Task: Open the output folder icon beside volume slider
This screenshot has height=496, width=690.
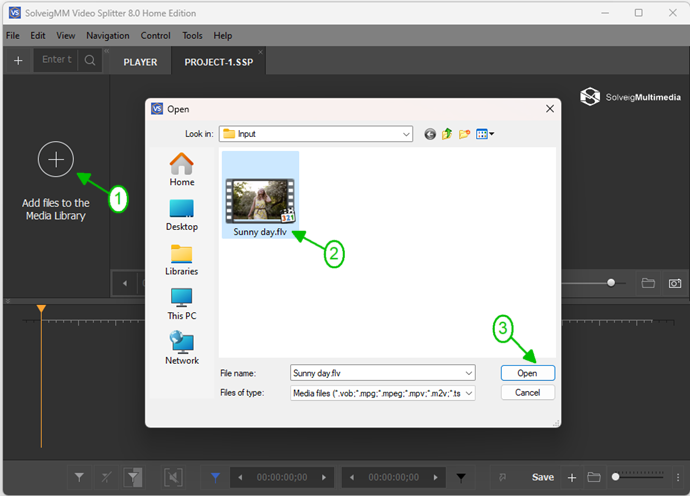Action: click(648, 283)
